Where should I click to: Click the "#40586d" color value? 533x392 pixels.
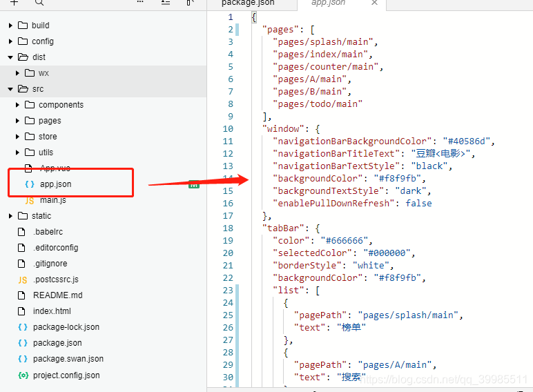coord(467,141)
